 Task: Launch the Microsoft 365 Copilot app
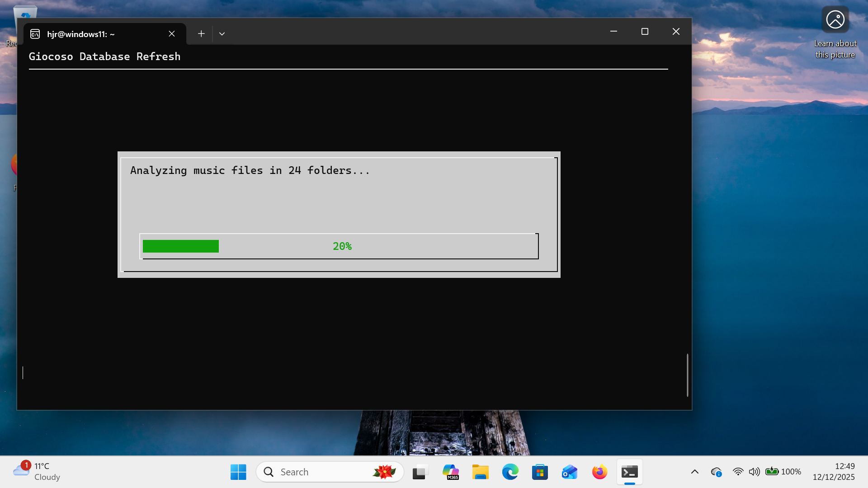pyautogui.click(x=450, y=472)
